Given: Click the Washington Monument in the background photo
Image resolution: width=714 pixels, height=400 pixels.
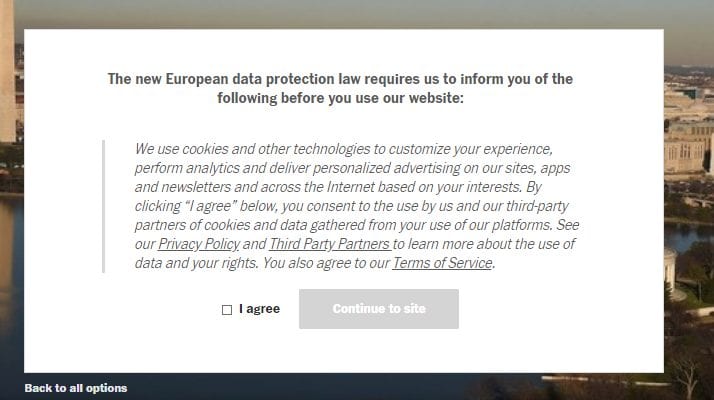Looking at the screenshot, I should tap(7, 70).
